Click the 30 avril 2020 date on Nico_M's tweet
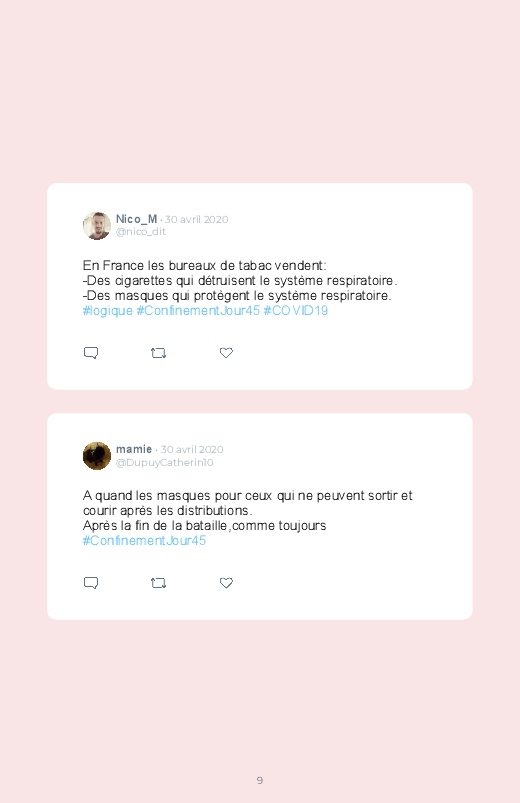Image resolution: width=520 pixels, height=803 pixels. click(196, 220)
